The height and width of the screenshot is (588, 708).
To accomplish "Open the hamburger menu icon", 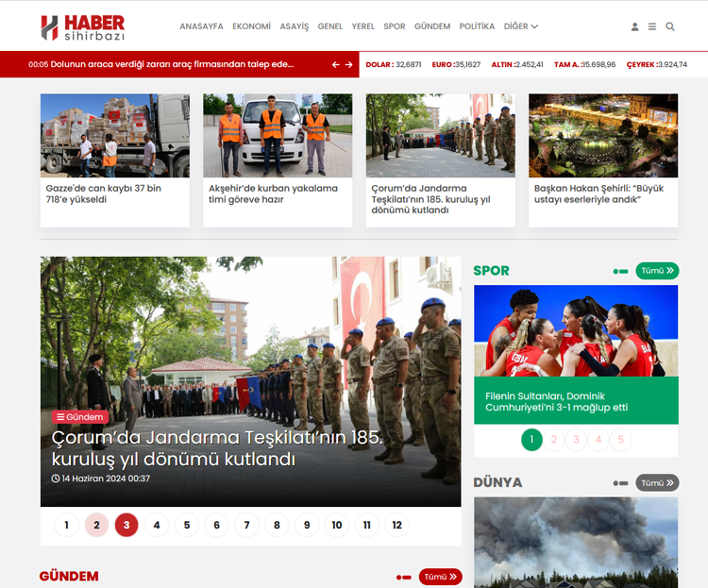I will point(652,26).
